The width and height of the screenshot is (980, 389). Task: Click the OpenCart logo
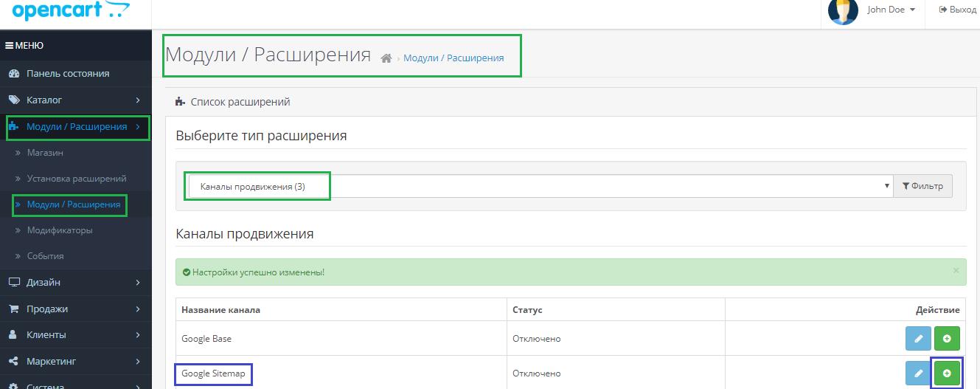tap(71, 9)
